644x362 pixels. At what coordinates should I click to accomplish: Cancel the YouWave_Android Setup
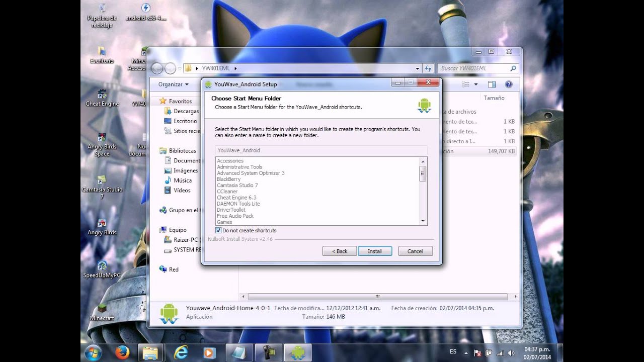(415, 251)
